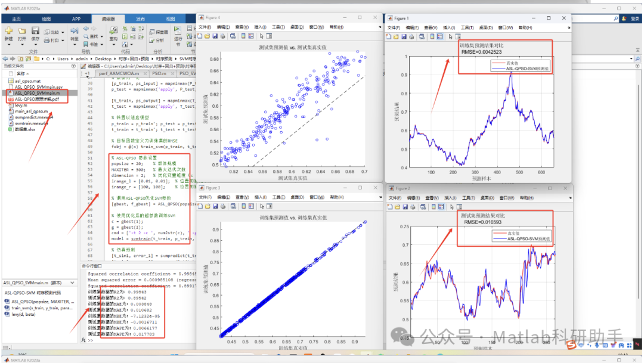Click Edit Plot arrow in Figure 4 toolbar
This screenshot has width=644, height=363.
(x=262, y=36)
